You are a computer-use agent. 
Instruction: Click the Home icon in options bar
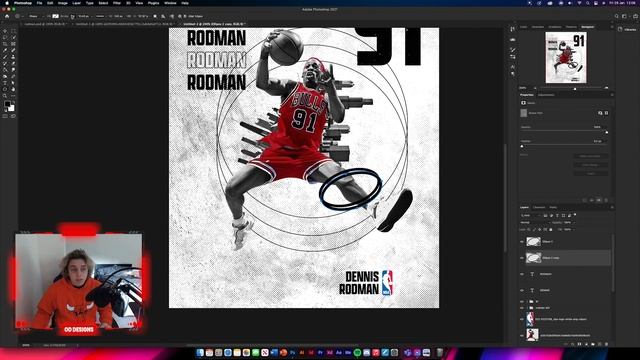click(7, 16)
